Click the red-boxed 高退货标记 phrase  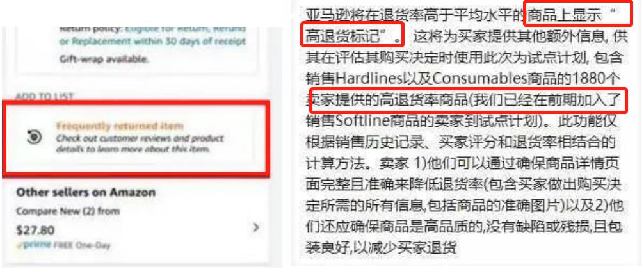pos(348,37)
